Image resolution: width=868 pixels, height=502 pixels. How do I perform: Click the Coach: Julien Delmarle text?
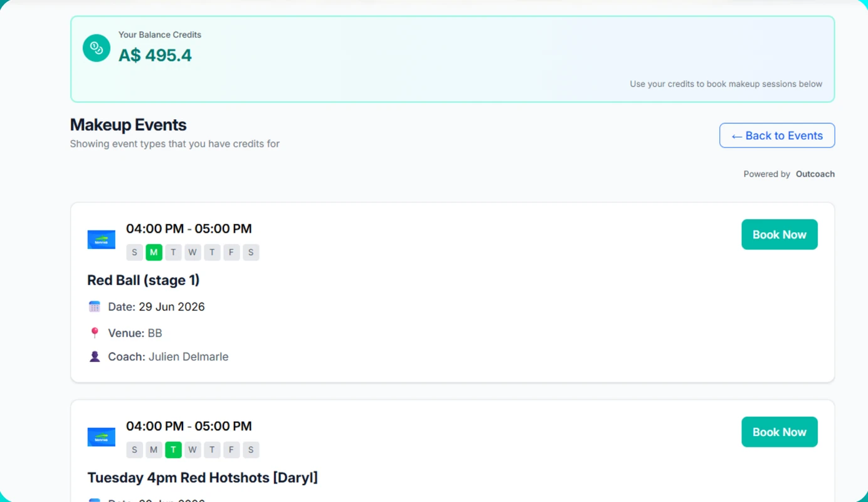point(168,356)
